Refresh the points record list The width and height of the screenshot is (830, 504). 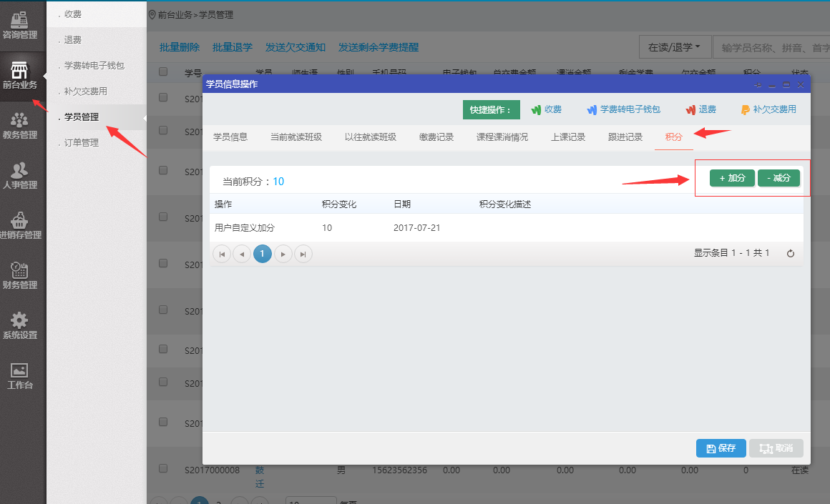(x=791, y=254)
